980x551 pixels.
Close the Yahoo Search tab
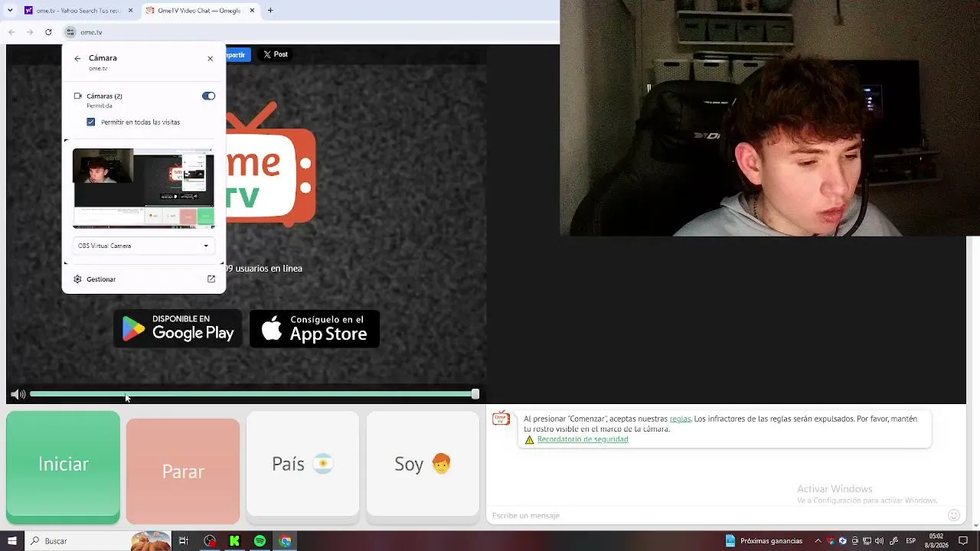[130, 11]
